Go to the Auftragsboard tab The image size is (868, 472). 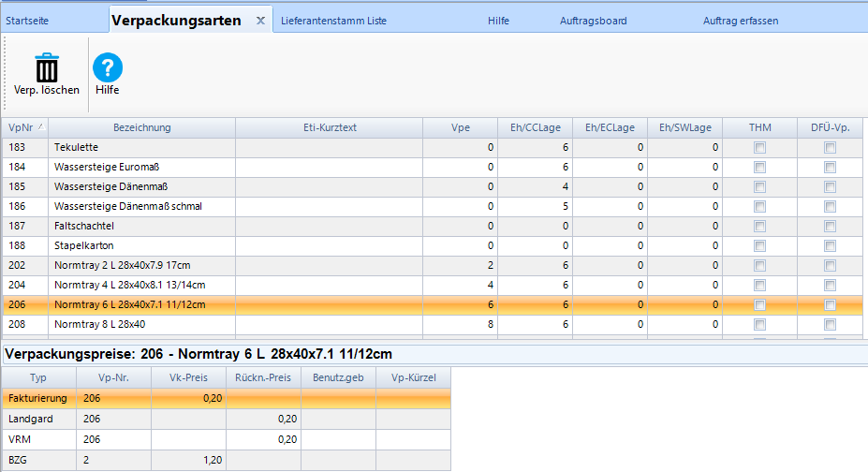click(593, 20)
